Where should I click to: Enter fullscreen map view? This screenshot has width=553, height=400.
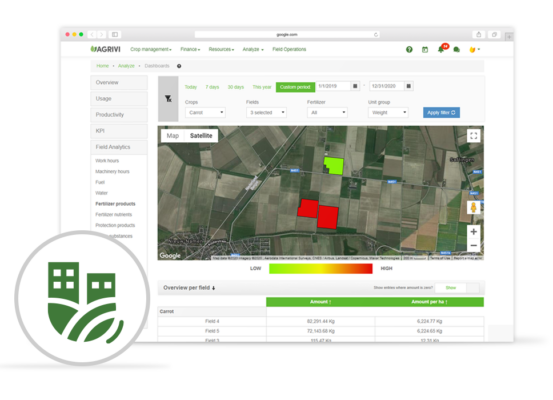point(474,136)
